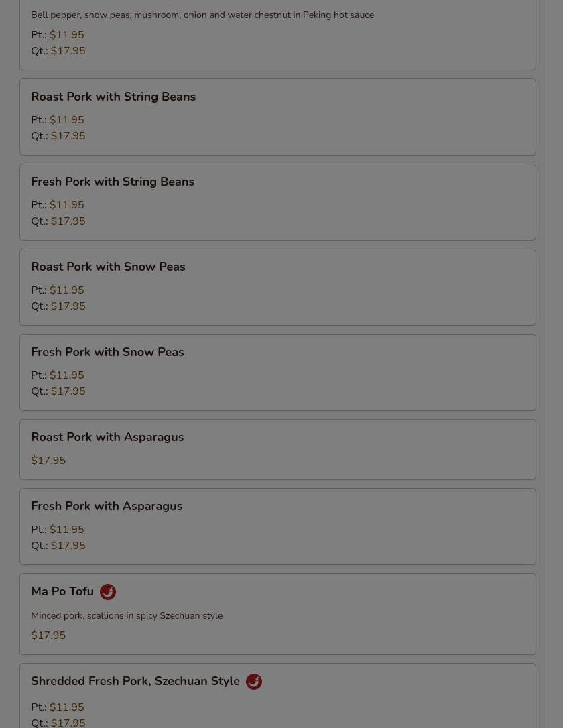Select Fresh Pork with String Beans title
563x728 pixels.
point(113,182)
